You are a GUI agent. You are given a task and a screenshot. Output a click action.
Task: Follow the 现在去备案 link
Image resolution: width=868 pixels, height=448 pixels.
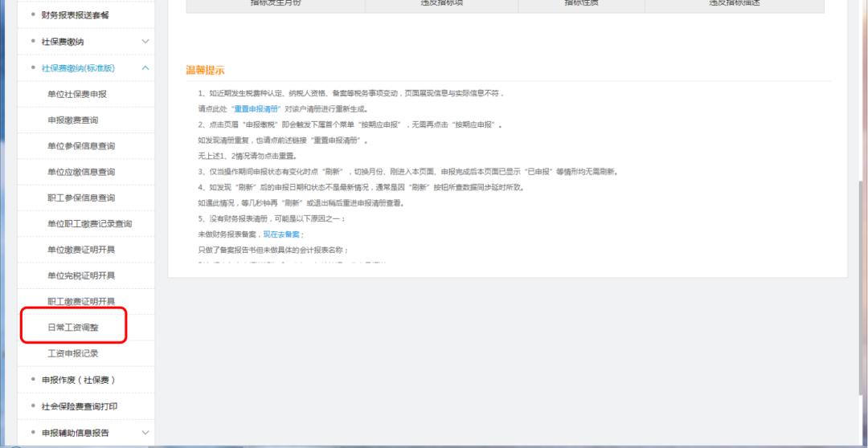click(282, 234)
